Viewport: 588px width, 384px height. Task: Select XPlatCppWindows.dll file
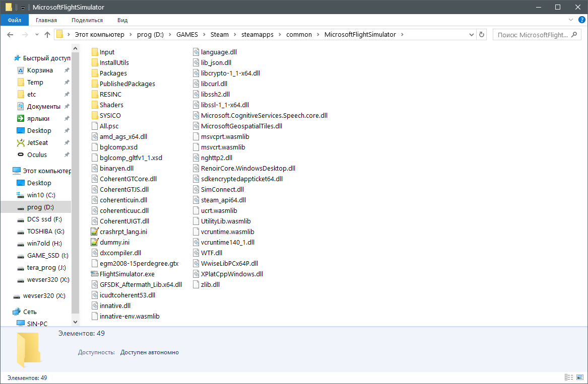[228, 274]
